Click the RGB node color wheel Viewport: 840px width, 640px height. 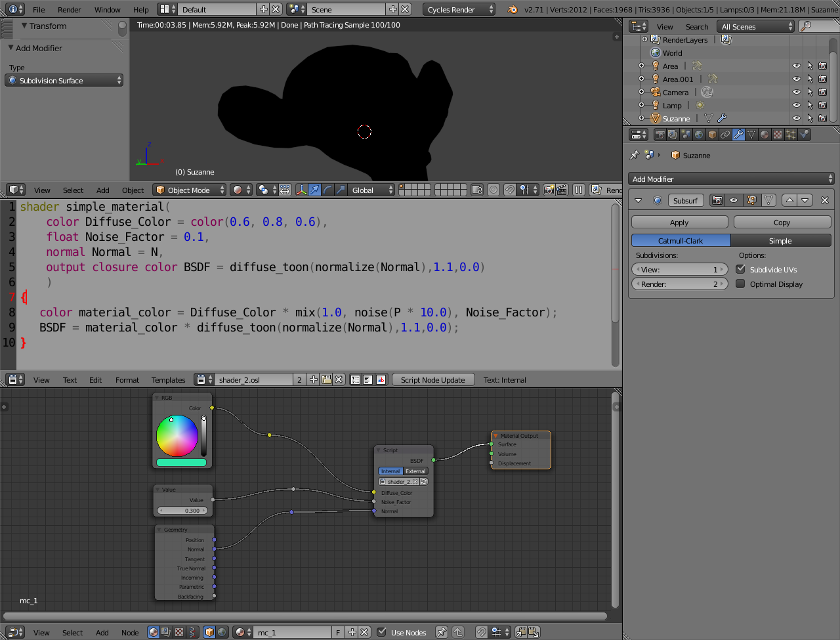pos(177,436)
